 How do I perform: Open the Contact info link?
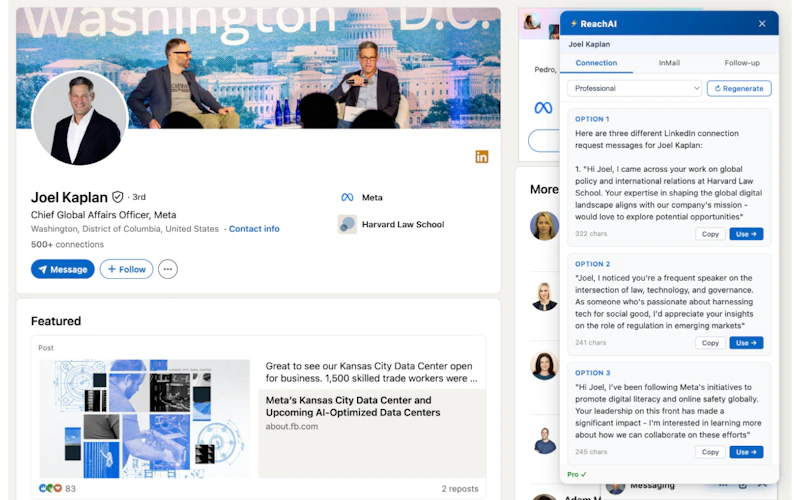(254, 229)
